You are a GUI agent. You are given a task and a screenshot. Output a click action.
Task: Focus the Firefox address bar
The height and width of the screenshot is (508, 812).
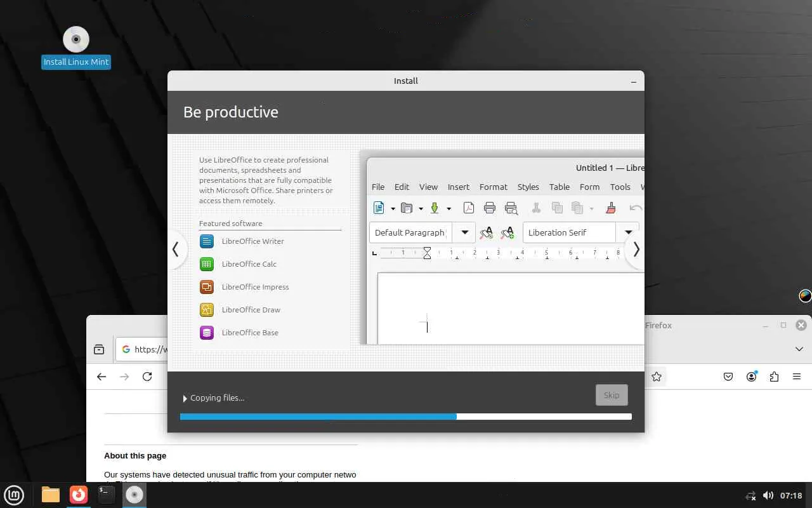coord(142,349)
